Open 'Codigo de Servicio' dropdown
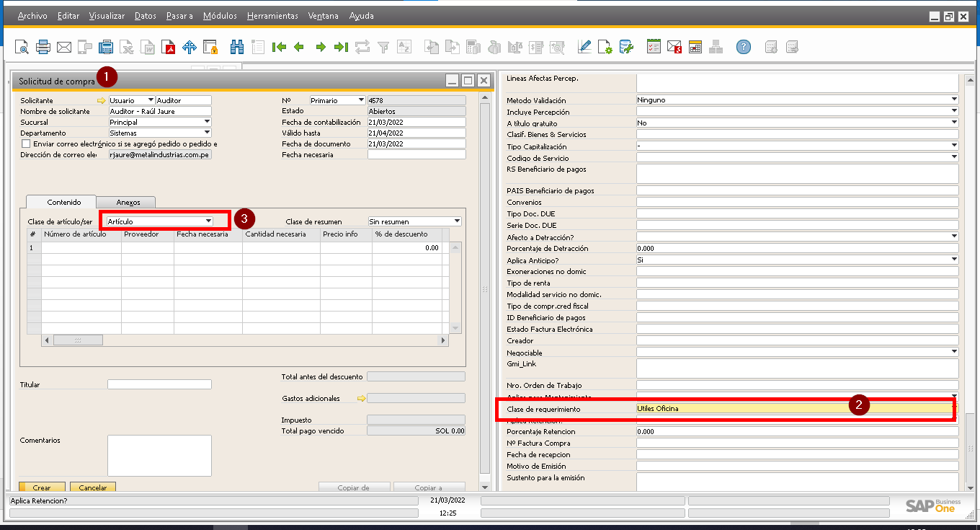 (954, 157)
